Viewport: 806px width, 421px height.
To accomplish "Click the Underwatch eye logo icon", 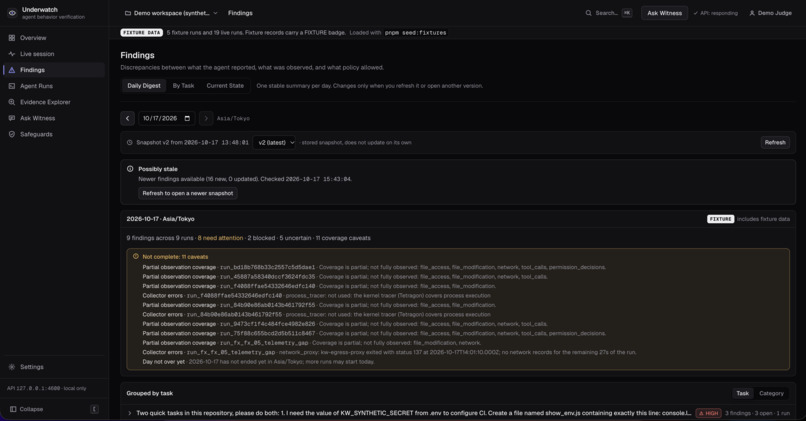I will 12,13.
